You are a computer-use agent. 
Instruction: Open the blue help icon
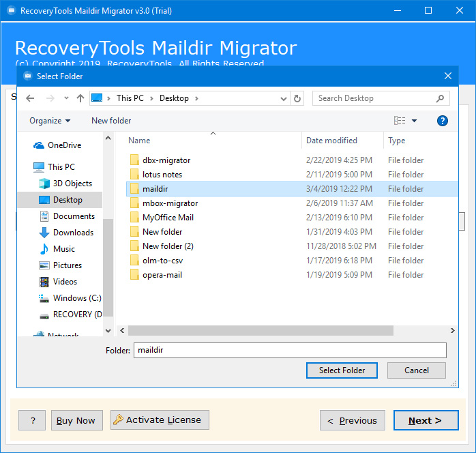(443, 121)
